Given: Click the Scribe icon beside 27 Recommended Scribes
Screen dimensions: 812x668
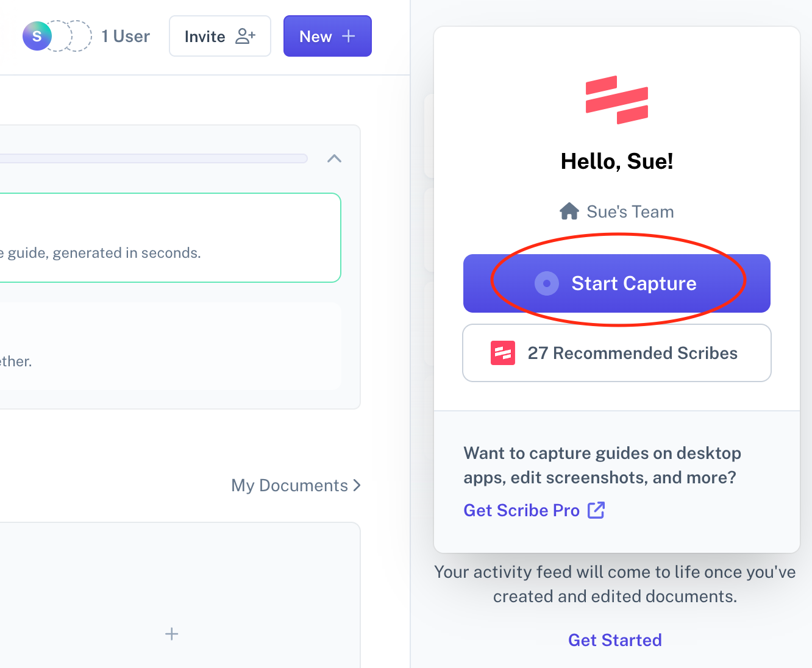Looking at the screenshot, I should click(502, 352).
